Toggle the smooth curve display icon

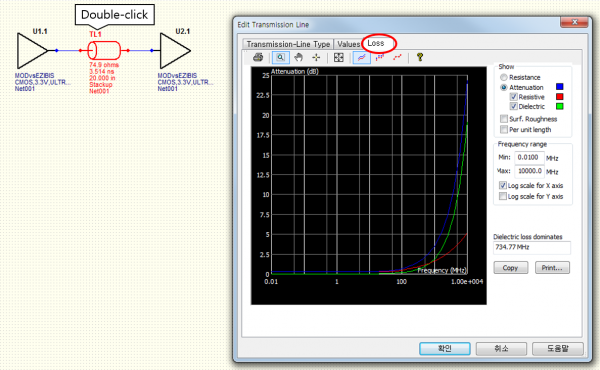[x=361, y=57]
